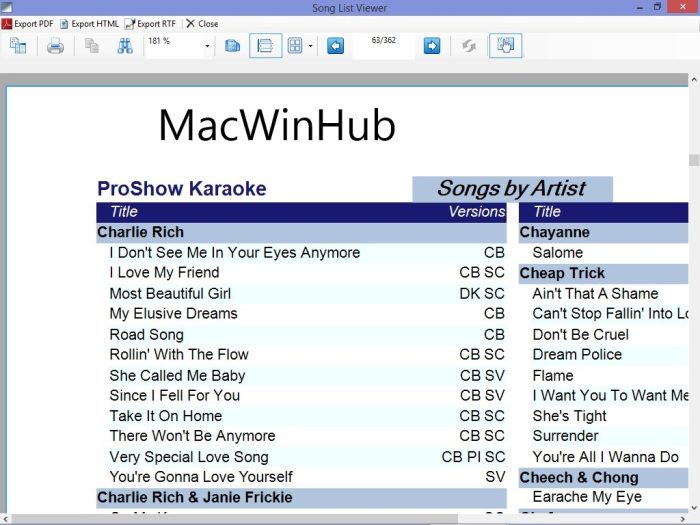Go to next page with right arrow
This screenshot has width=700, height=525.
pos(432,46)
